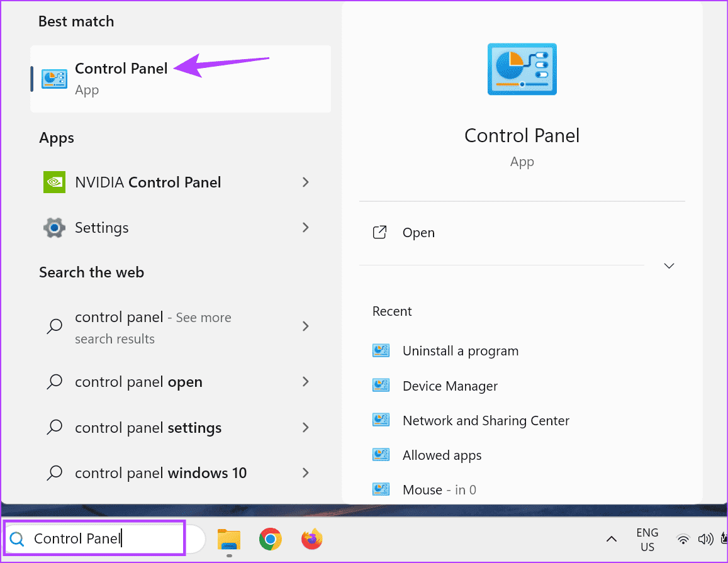Expand chevron for 'control panel windows 10'

click(x=306, y=472)
